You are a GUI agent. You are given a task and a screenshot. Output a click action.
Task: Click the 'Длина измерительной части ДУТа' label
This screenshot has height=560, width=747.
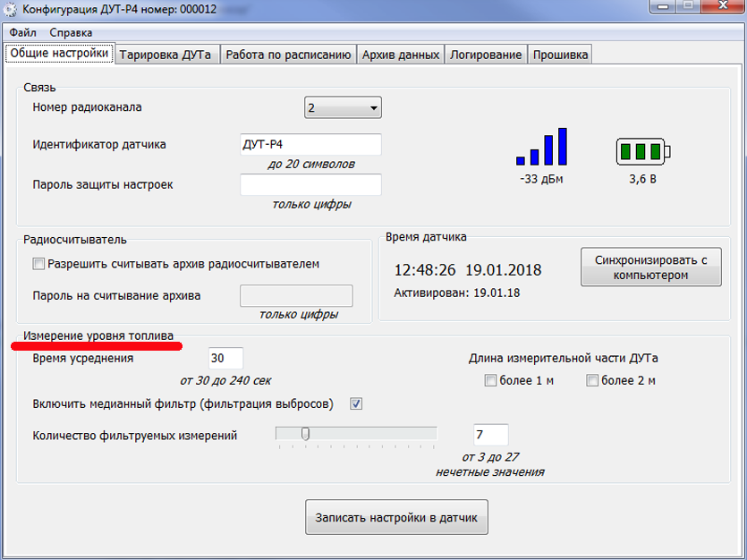pyautogui.click(x=563, y=358)
